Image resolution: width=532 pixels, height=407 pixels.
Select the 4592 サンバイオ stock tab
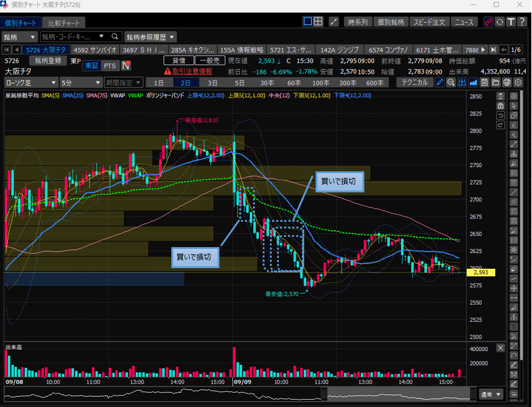click(95, 50)
